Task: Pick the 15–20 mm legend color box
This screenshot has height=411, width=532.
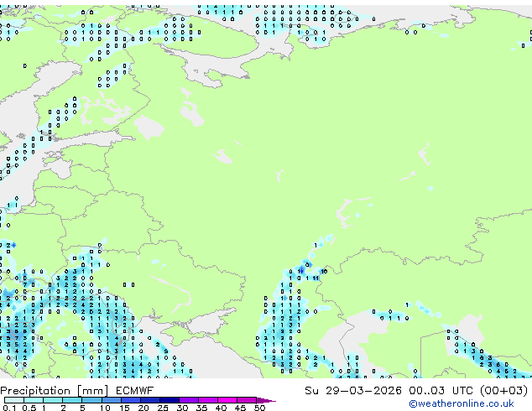Action: click(131, 400)
